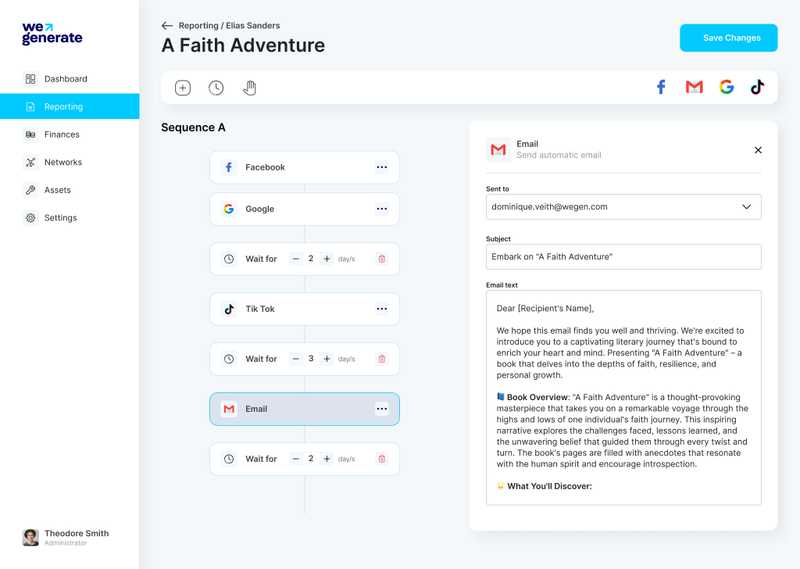Open options menu for Facebook step

pos(381,167)
